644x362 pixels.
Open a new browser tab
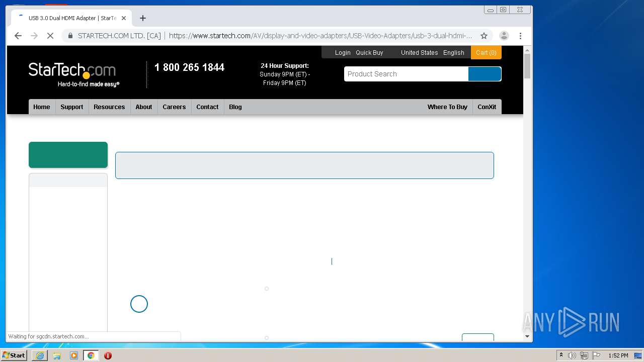[143, 18]
